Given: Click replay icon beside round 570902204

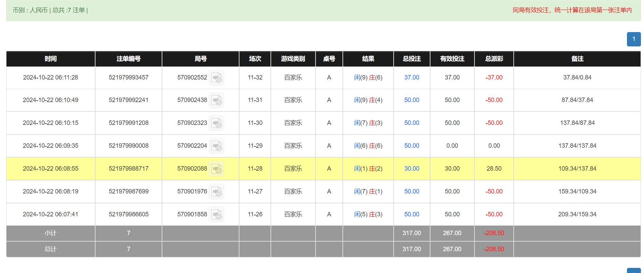Looking at the screenshot, I should (x=216, y=146).
